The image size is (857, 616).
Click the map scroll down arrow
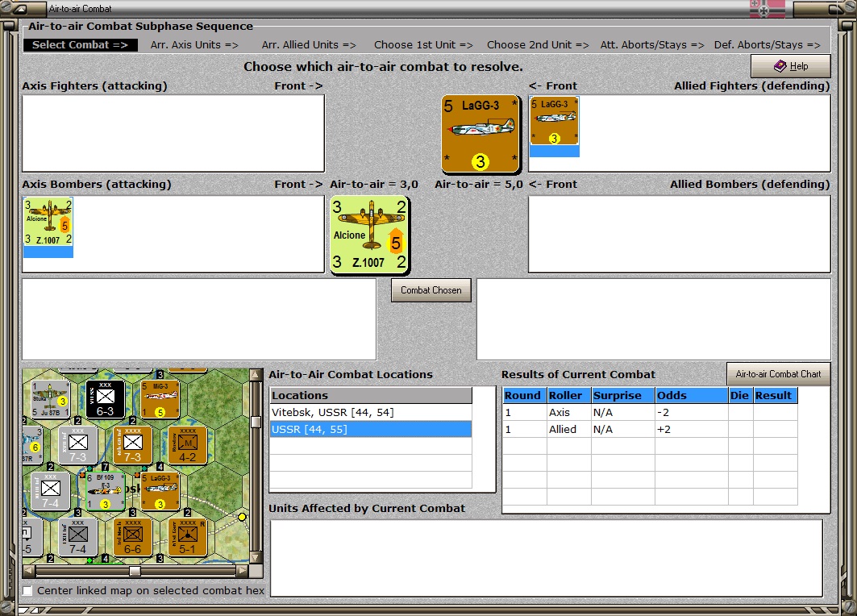pos(256,558)
